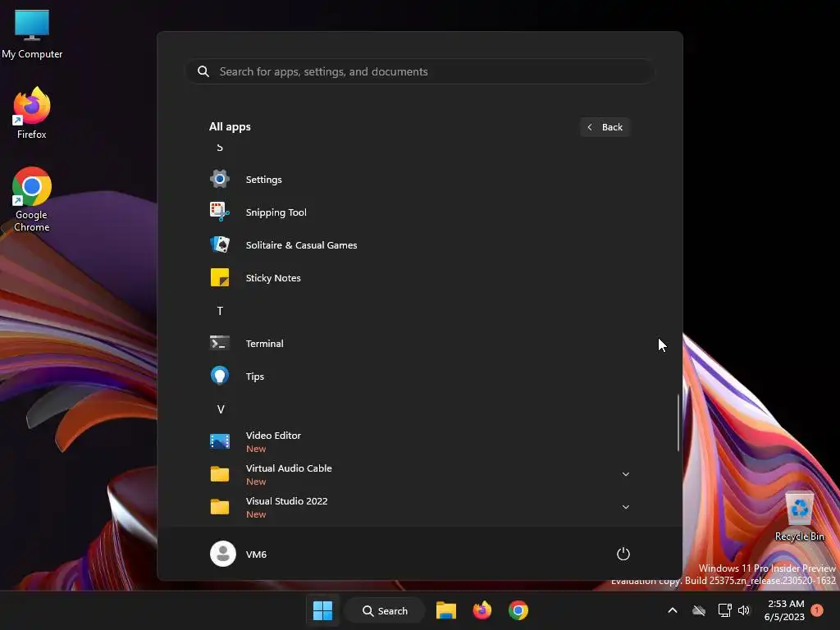Go back using the Back button
Image resolution: width=840 pixels, height=630 pixels.
tap(605, 127)
